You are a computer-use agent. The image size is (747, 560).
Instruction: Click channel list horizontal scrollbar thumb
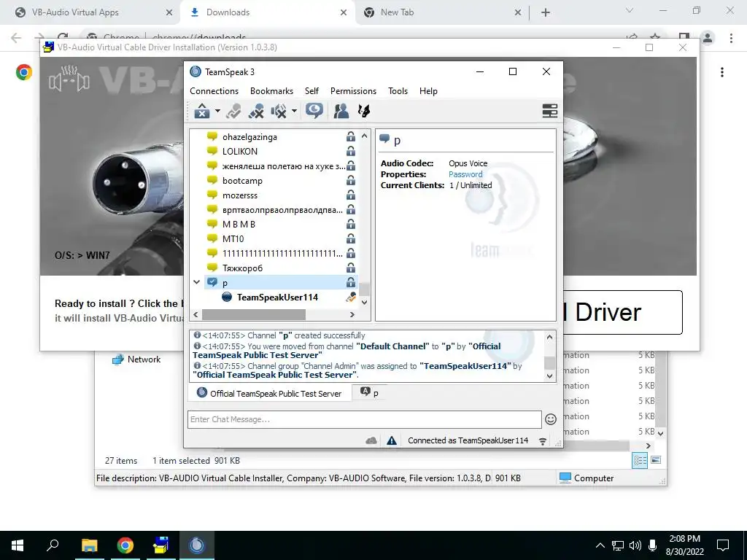pyautogui.click(x=253, y=315)
